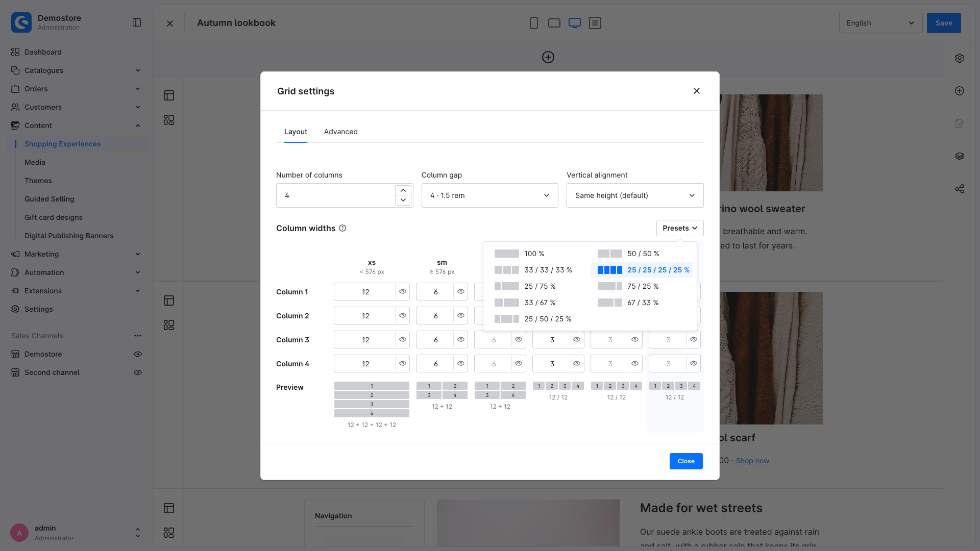Open the page settings gear in the right sidebar
The width and height of the screenshot is (980, 551).
(x=960, y=58)
